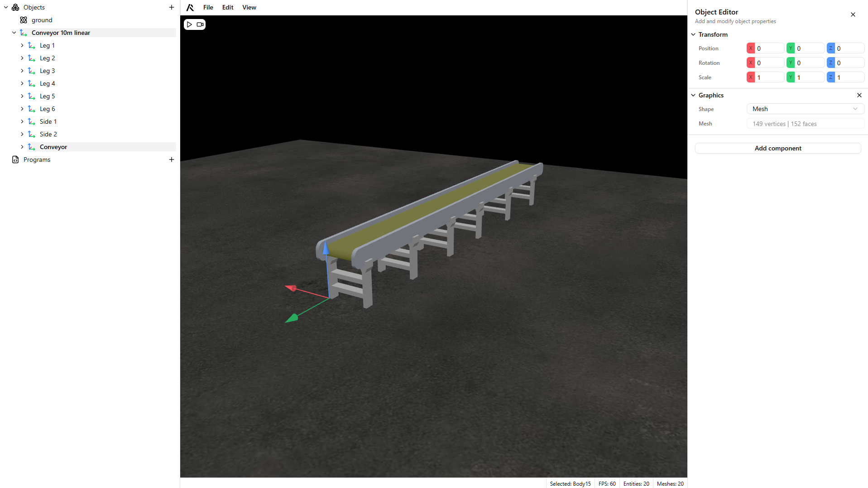The width and height of the screenshot is (868, 488).
Task: Open the View menu
Action: tap(249, 7)
